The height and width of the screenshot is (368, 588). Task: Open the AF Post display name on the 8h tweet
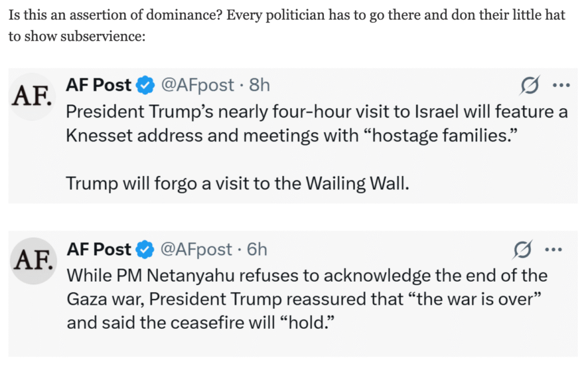99,86
